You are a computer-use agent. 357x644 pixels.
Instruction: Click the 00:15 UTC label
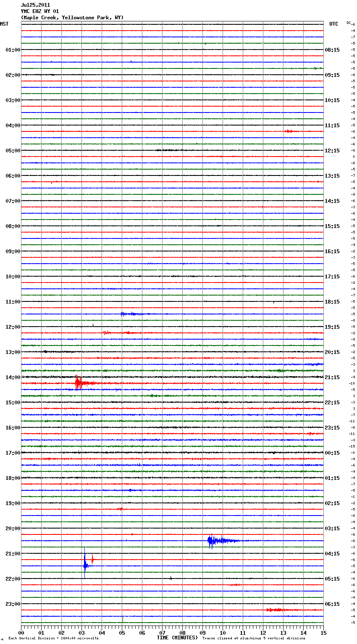point(332,453)
